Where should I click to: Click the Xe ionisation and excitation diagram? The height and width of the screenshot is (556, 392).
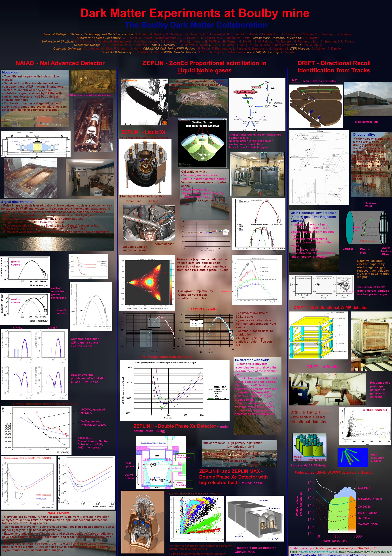point(257,105)
